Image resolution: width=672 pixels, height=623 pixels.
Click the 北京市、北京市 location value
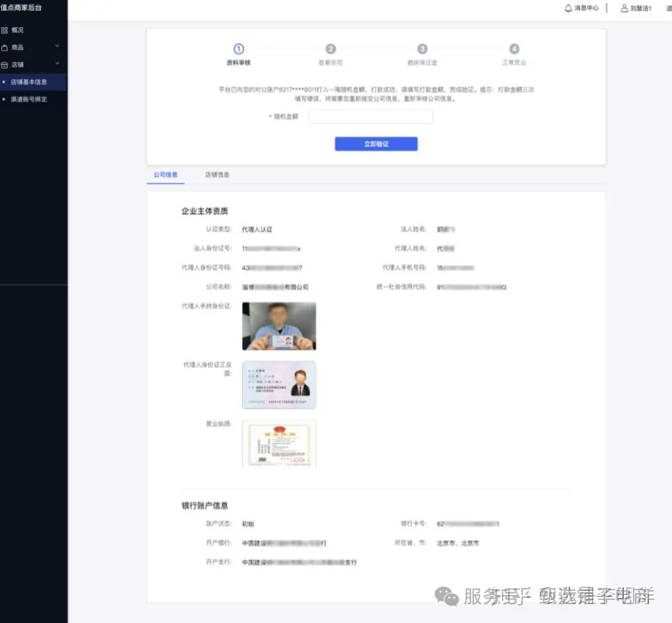[458, 543]
